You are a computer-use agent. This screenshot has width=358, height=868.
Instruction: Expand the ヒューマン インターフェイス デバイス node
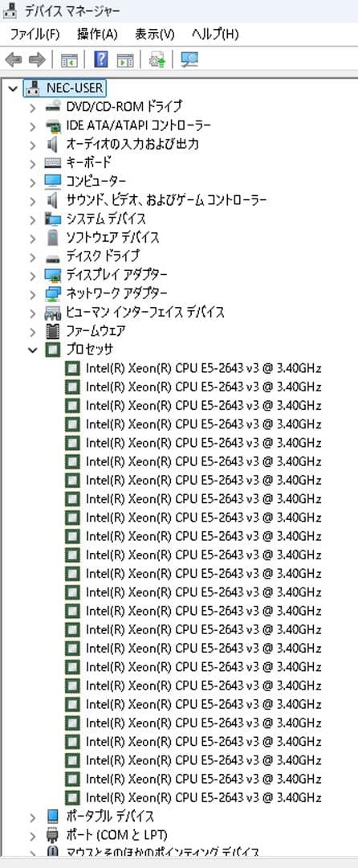pos(33,313)
